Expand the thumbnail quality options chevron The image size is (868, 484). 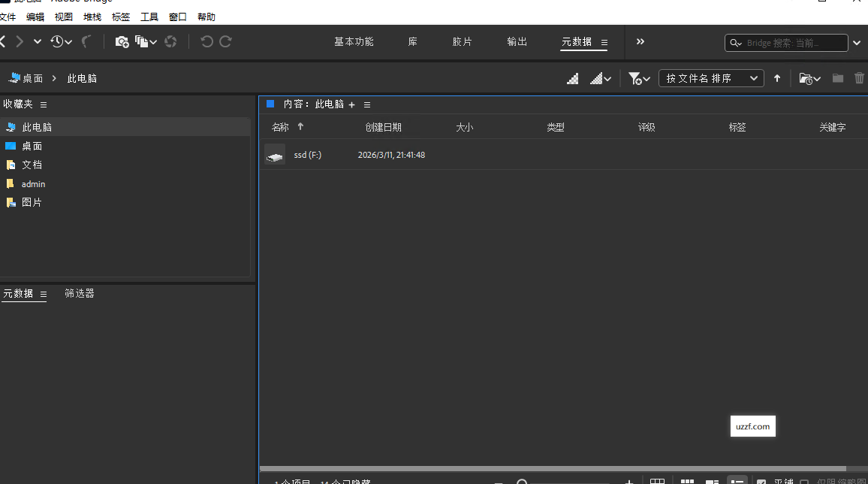[x=608, y=78]
